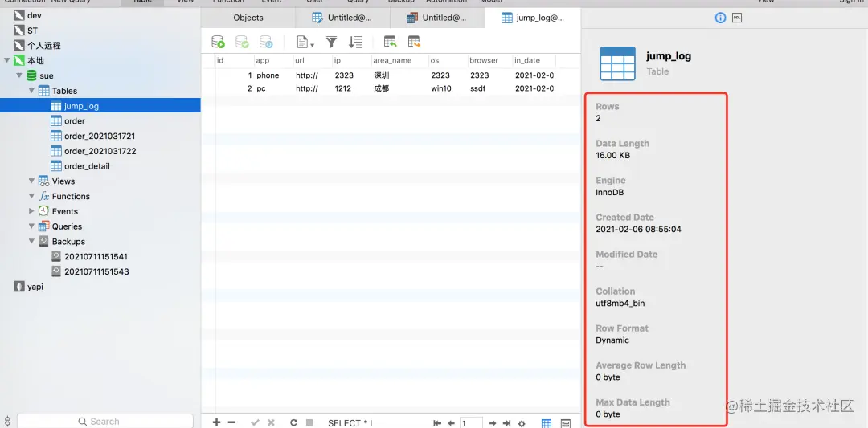
Task: Select backup 20210711151543
Action: 96,271
